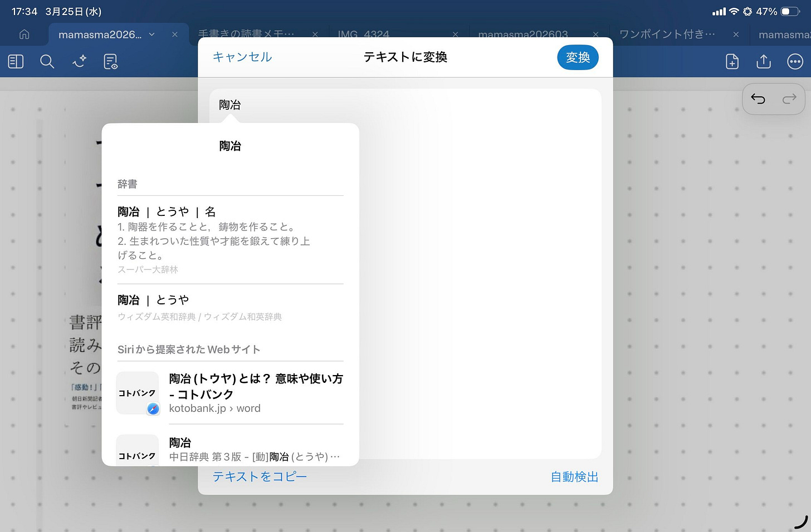Open the document scan/notes icon

(x=111, y=61)
